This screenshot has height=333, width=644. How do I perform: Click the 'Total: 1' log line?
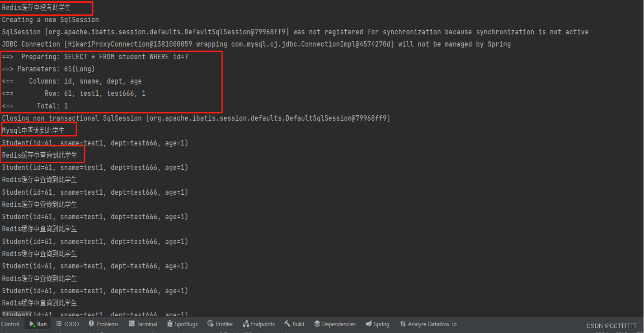tap(35, 106)
